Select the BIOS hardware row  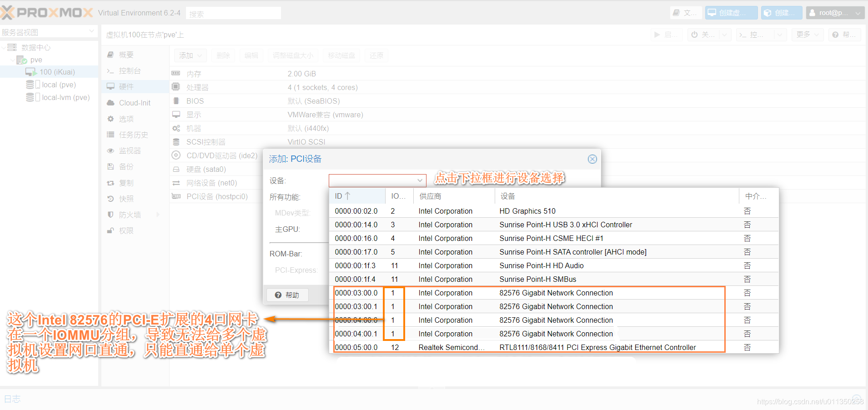point(518,101)
